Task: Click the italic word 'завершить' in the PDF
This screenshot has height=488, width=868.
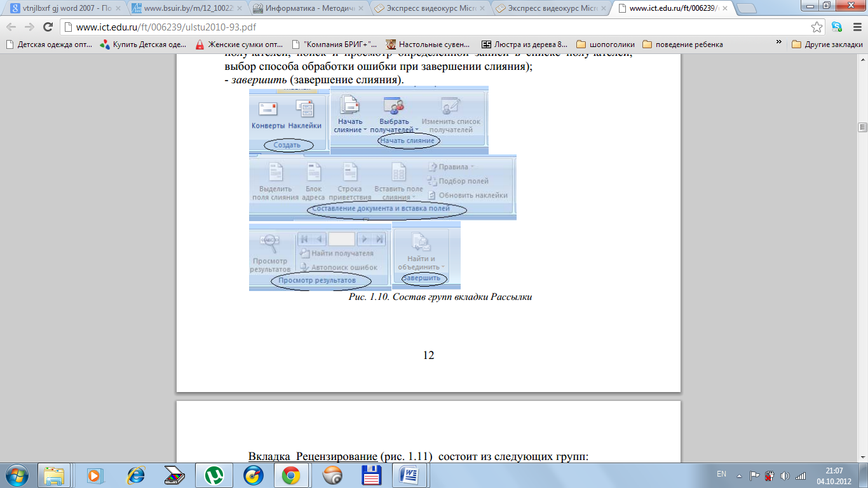Action: click(259, 81)
